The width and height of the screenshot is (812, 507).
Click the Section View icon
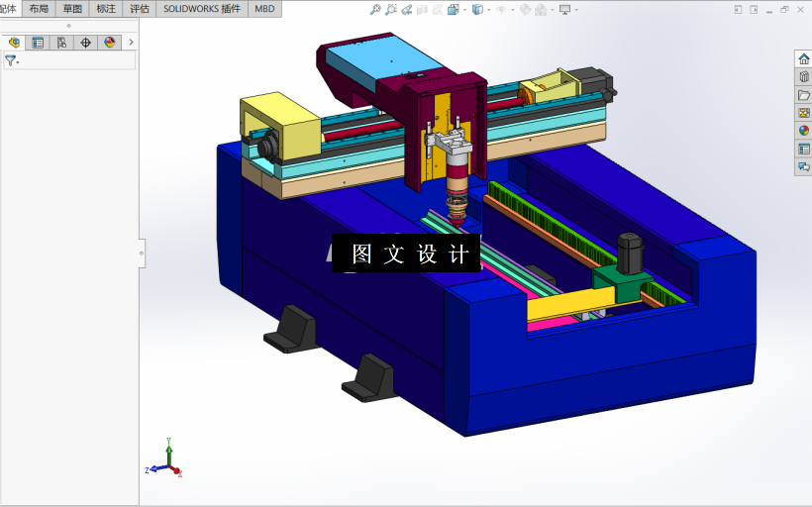(x=422, y=9)
